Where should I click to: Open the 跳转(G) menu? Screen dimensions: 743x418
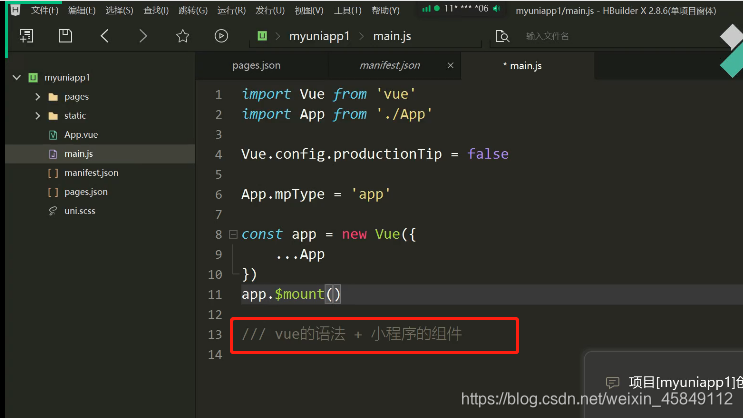coord(193,10)
